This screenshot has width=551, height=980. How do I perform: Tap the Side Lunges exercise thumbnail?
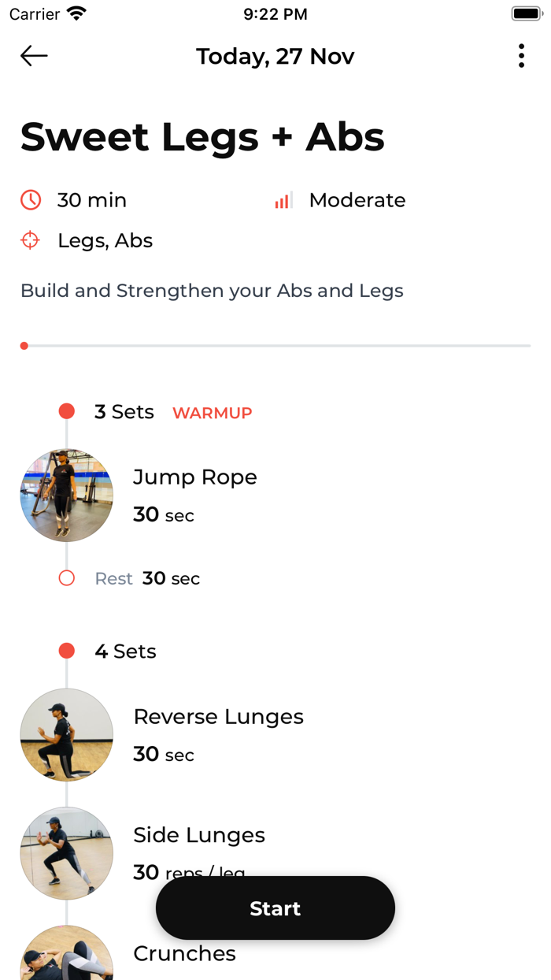tap(66, 852)
